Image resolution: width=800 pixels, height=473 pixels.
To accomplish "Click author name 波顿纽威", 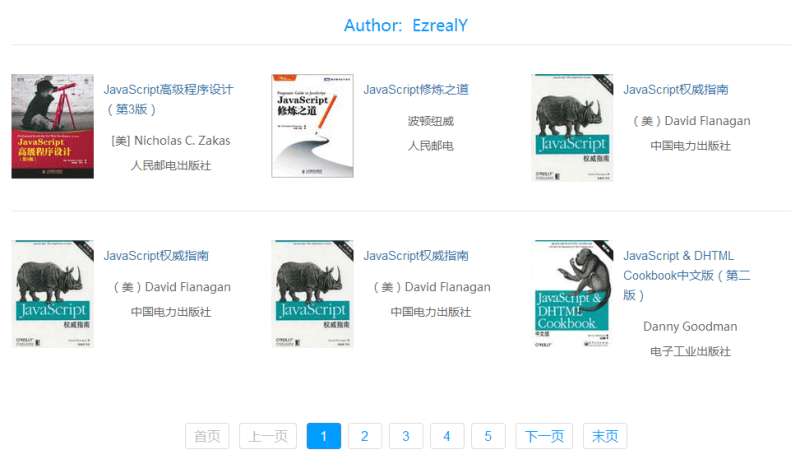I will [x=430, y=121].
